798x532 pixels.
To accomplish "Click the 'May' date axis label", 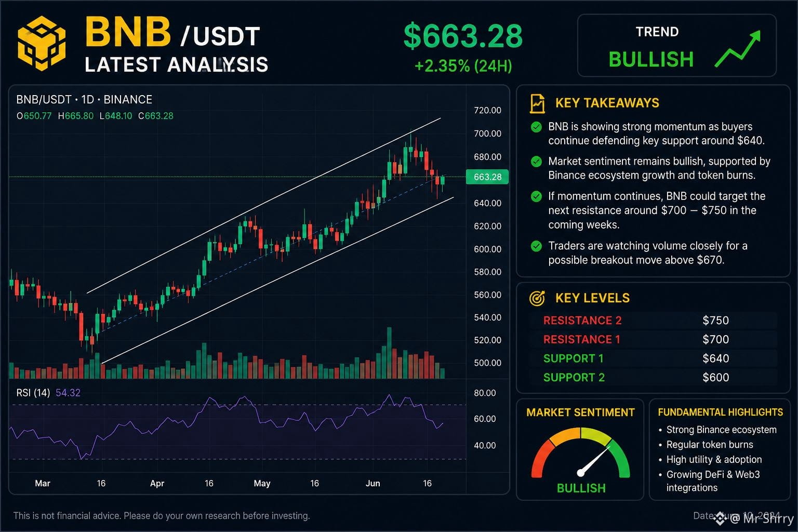I will click(262, 483).
